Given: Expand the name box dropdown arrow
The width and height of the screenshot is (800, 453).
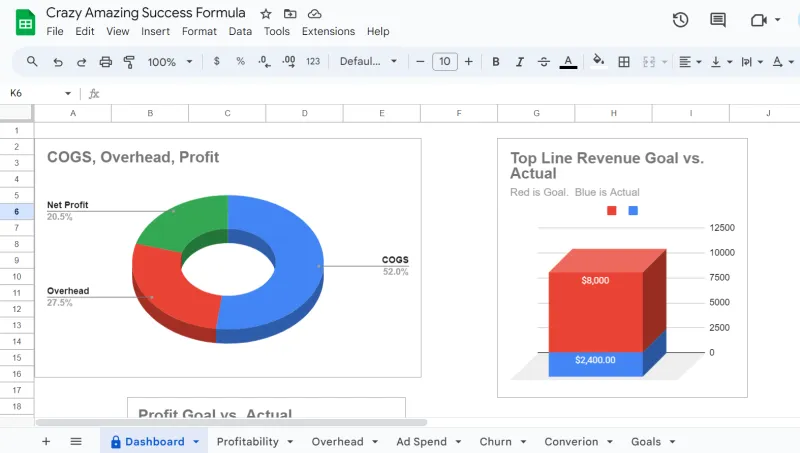Looking at the screenshot, I should 68,93.
